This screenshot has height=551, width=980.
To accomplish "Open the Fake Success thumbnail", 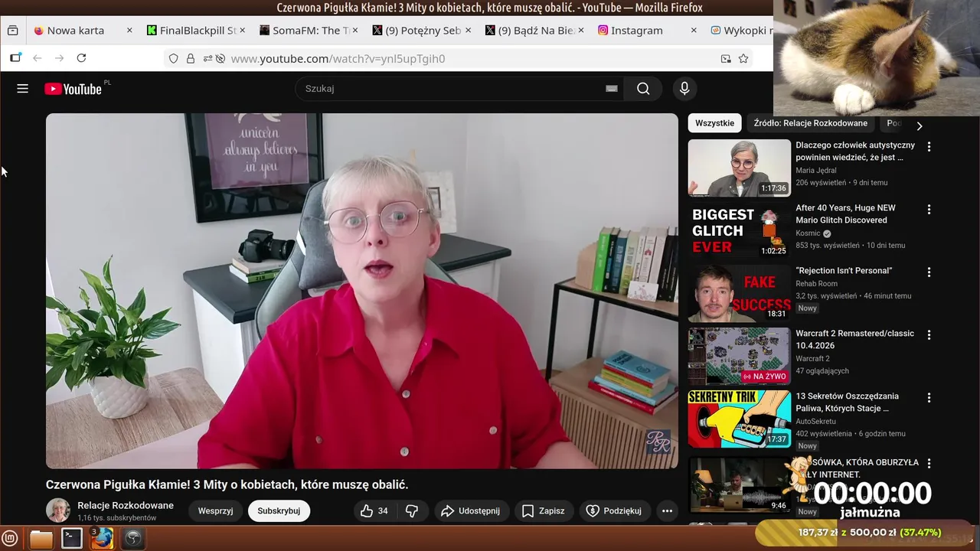I will click(739, 293).
